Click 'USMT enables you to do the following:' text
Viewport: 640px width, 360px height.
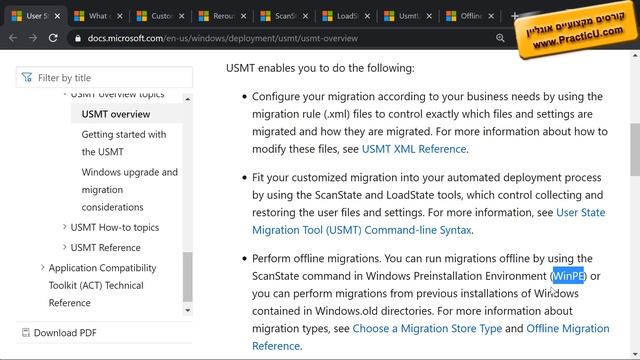point(320,68)
